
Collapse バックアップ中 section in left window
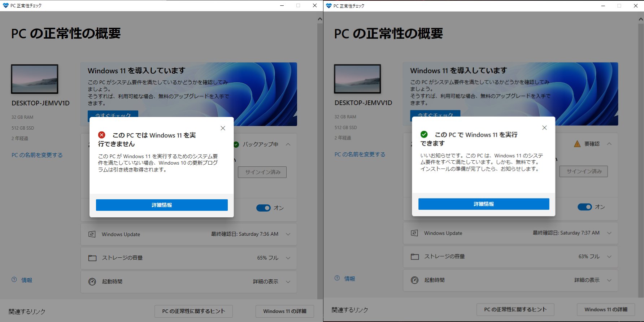pyautogui.click(x=288, y=144)
